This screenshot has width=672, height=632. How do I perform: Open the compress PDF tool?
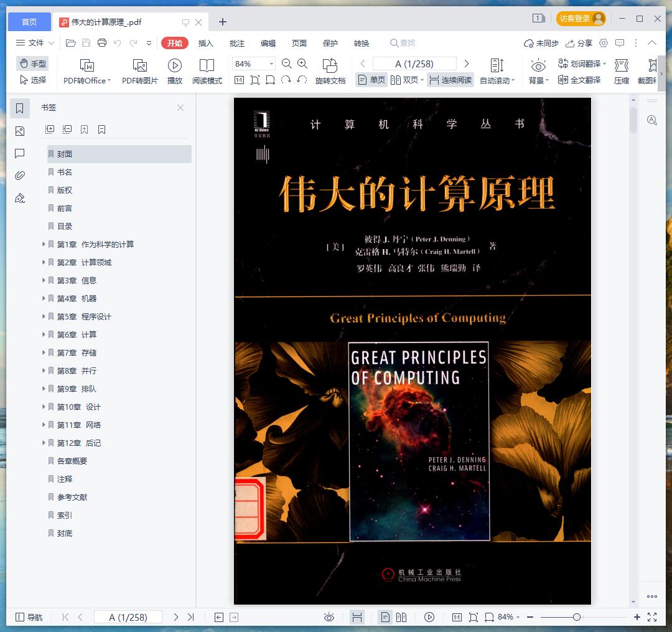click(x=622, y=71)
